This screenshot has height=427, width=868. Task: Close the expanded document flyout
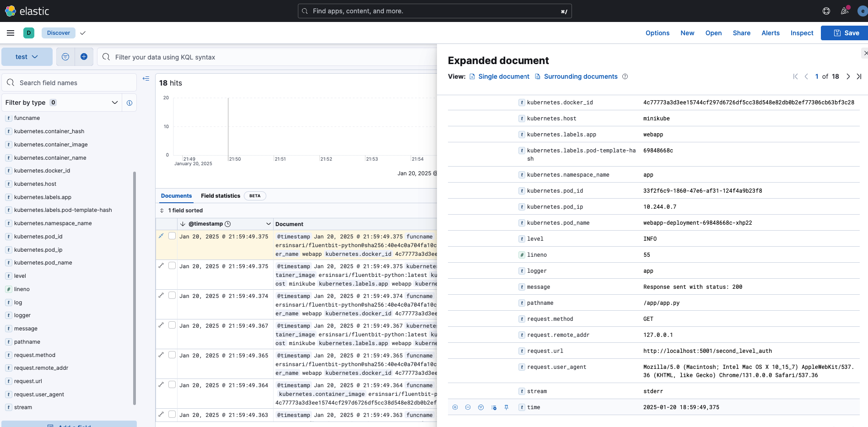pos(865,53)
